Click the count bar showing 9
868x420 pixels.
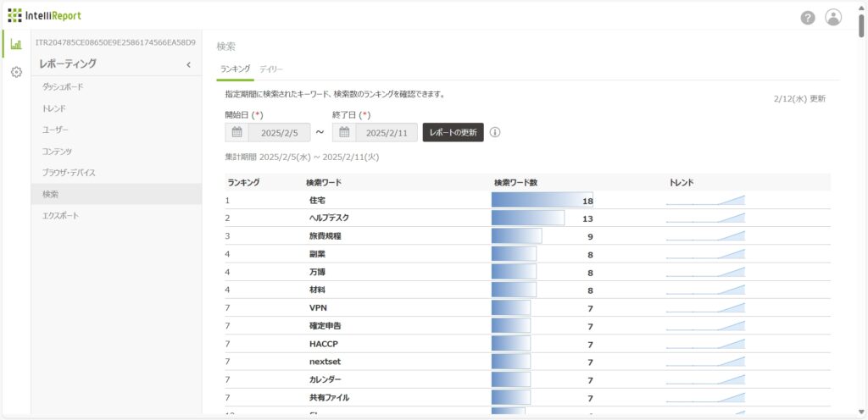pos(517,236)
